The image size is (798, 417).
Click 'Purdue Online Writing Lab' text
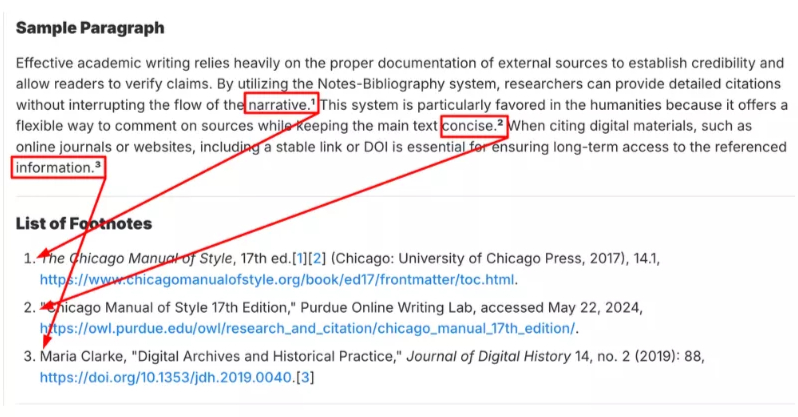(388, 308)
